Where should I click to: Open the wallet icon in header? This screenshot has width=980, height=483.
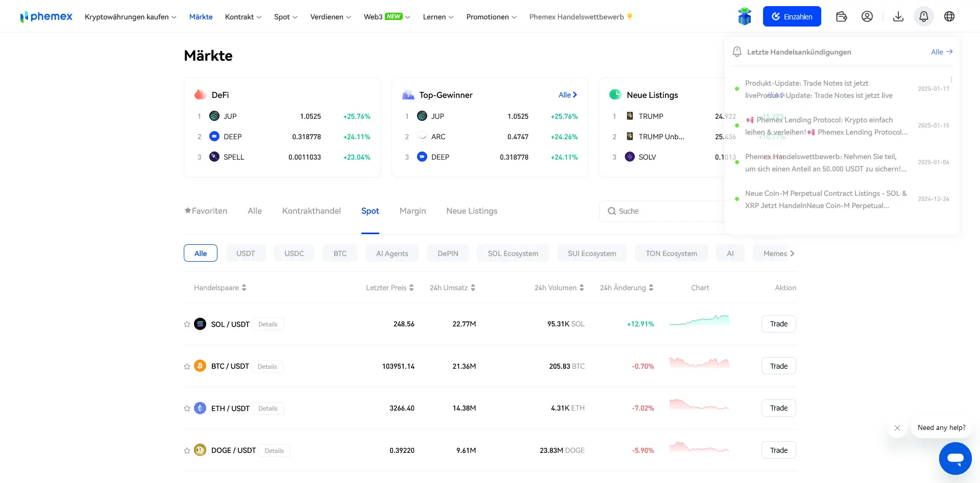click(x=842, y=16)
